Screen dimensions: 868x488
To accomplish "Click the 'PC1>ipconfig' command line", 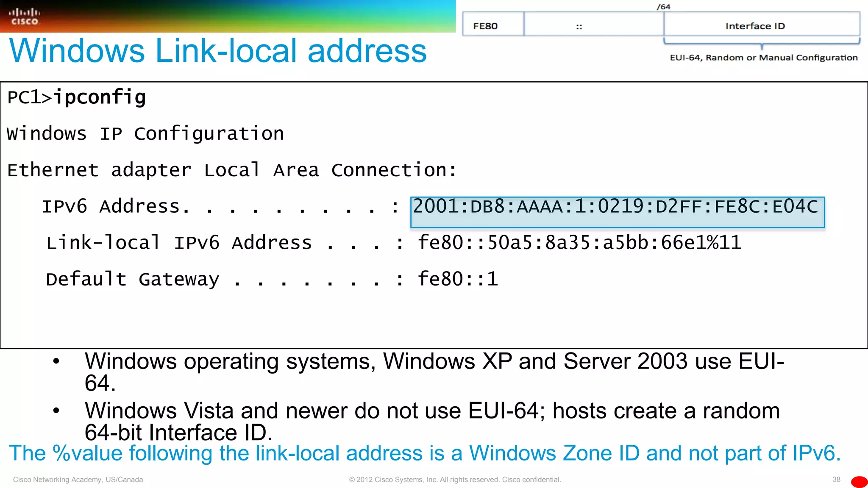I will (x=77, y=97).
